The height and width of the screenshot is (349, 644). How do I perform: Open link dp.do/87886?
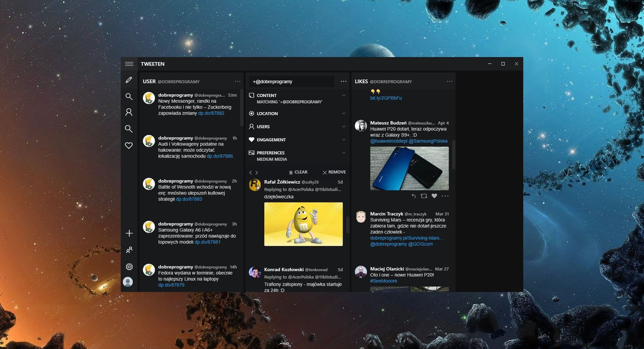tap(220, 156)
